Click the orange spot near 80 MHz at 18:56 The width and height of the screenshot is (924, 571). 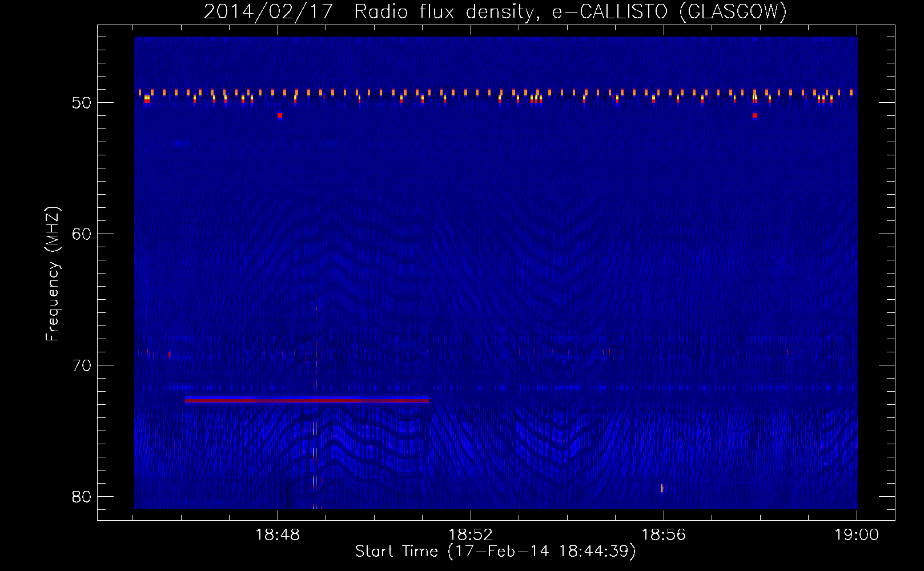pyautogui.click(x=663, y=488)
